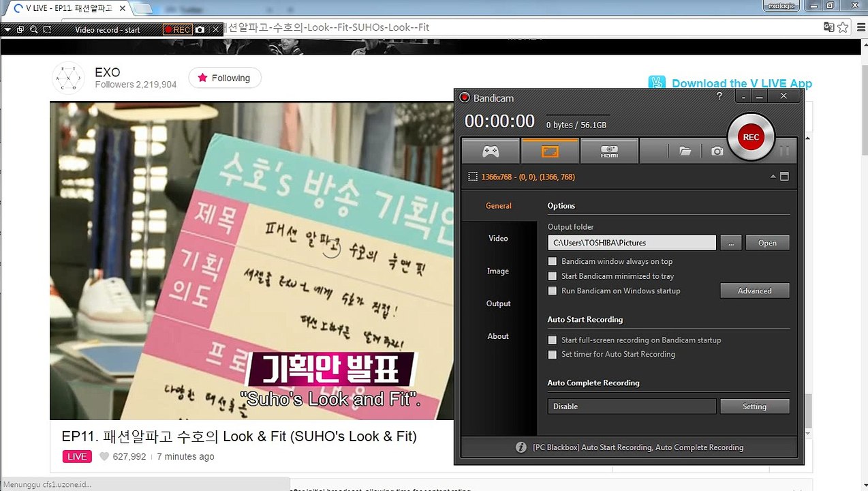The height and width of the screenshot is (491, 868).
Task: Click info icon in Bandicam footer
Action: [x=521, y=447]
